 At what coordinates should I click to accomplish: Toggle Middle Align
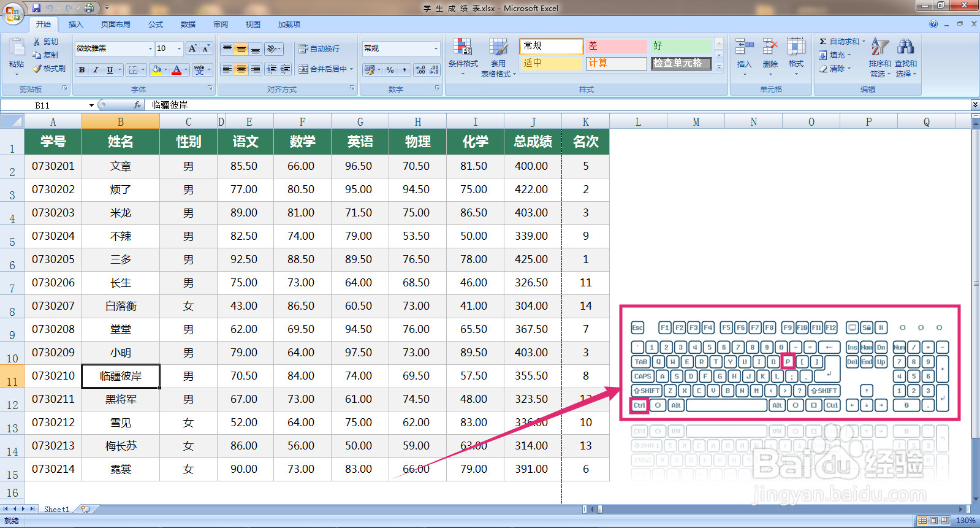click(241, 48)
